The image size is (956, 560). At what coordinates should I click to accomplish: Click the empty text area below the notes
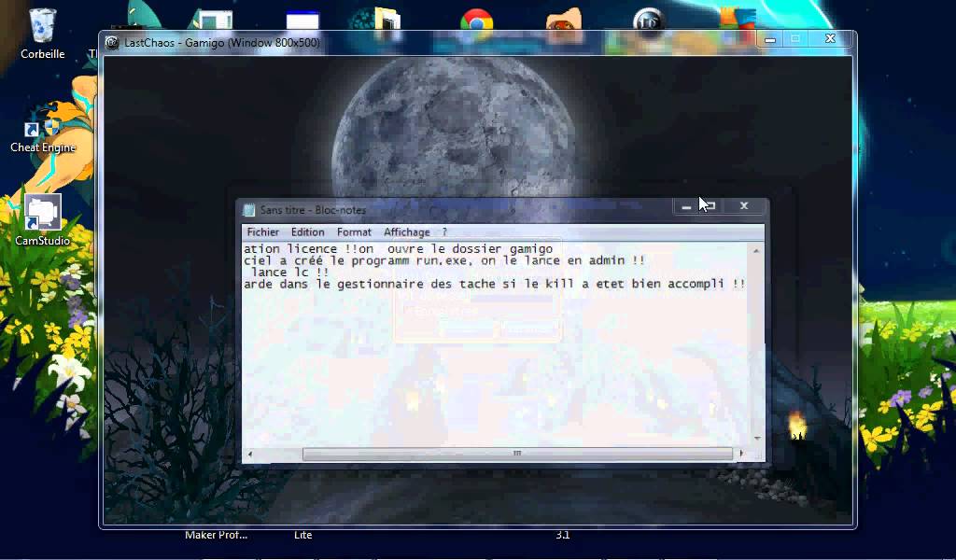point(497,369)
